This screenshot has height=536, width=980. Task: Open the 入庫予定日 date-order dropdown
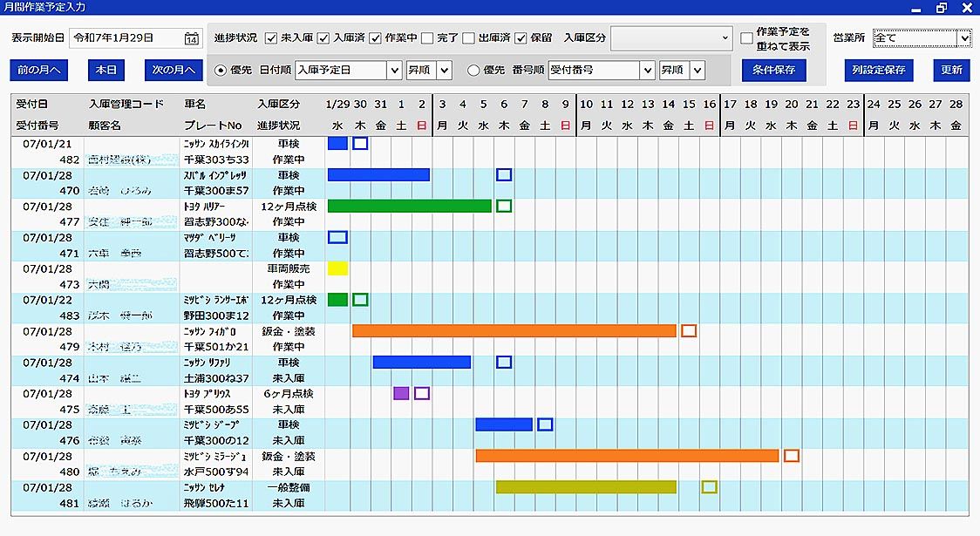393,71
